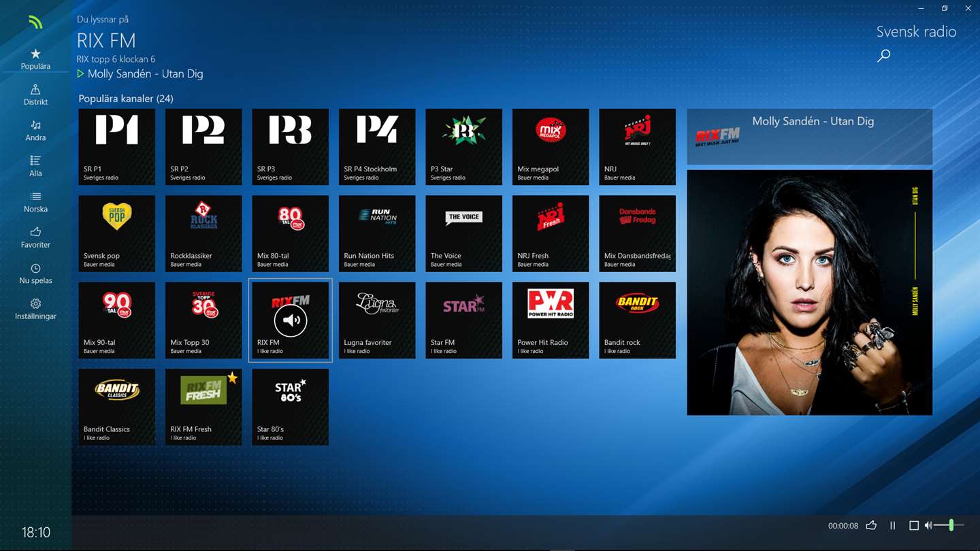Select NRJ Fresh channel tile
Screen dimensions: 980x551
551,234
